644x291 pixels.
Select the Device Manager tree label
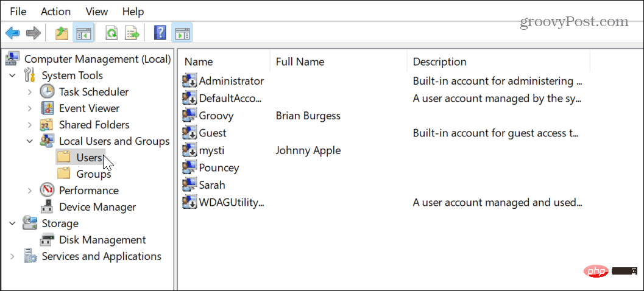click(97, 207)
